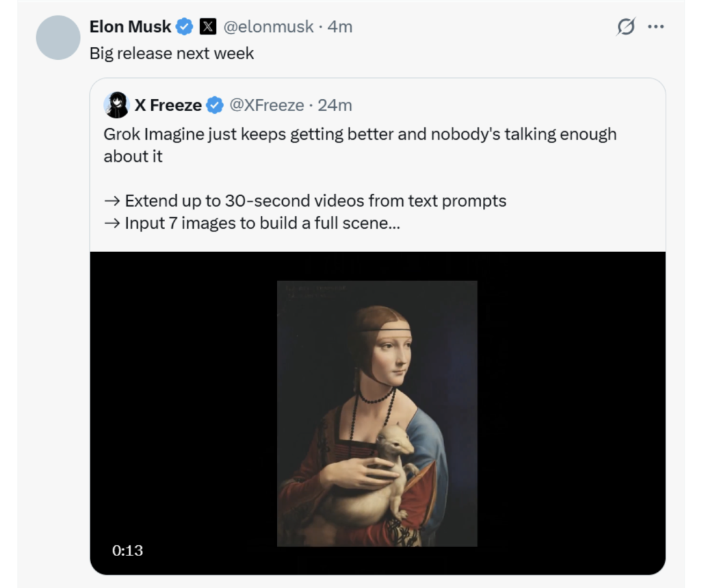
Task: Click the black area of the video player
Action: point(572,413)
